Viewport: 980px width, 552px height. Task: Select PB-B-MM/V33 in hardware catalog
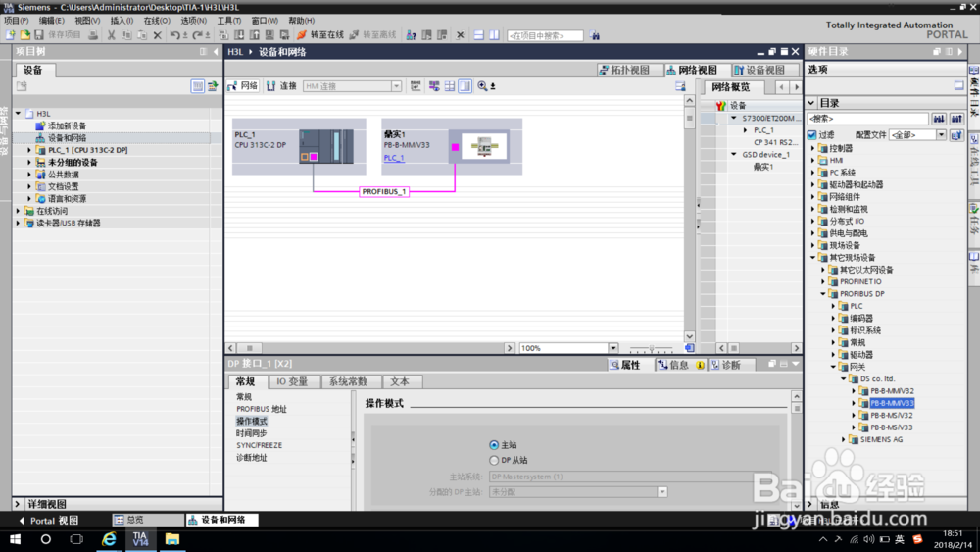(892, 403)
